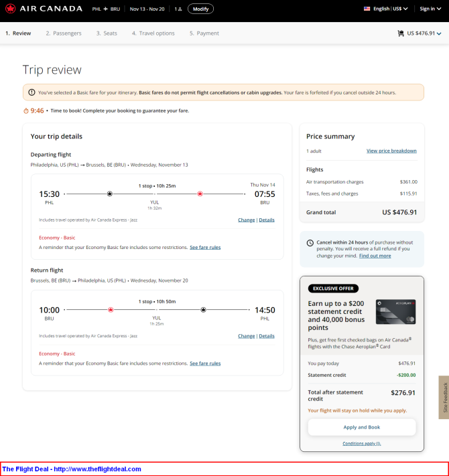The width and height of the screenshot is (449, 476).
Task: Click Details for the departing flight
Action: pyautogui.click(x=267, y=220)
